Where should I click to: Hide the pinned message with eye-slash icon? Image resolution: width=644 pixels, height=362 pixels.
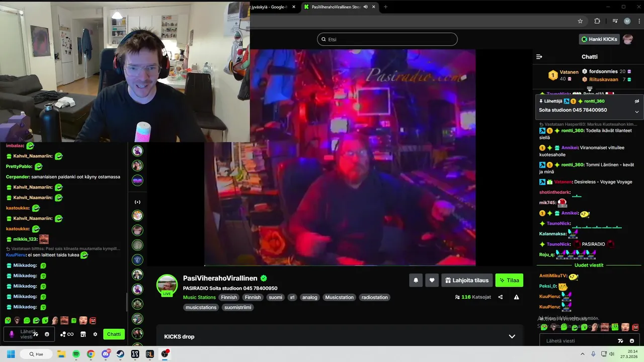(x=636, y=101)
